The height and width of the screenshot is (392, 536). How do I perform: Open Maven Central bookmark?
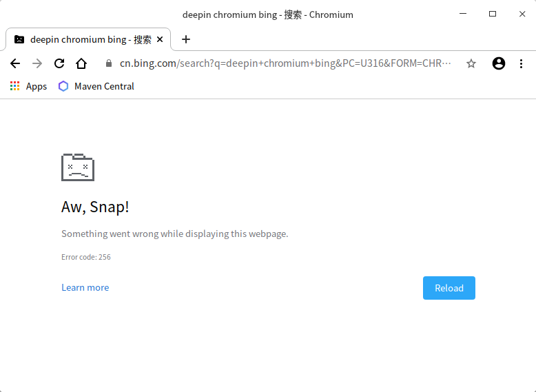click(96, 86)
